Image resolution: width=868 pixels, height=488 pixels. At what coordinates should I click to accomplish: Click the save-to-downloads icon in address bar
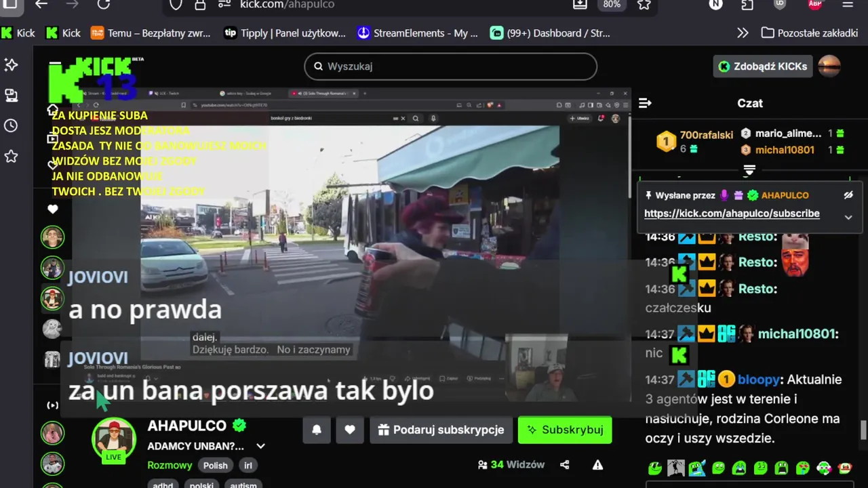[580, 4]
